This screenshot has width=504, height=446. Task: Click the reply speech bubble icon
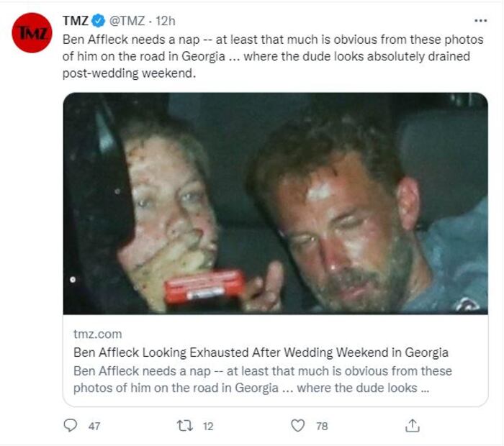pos(70,426)
